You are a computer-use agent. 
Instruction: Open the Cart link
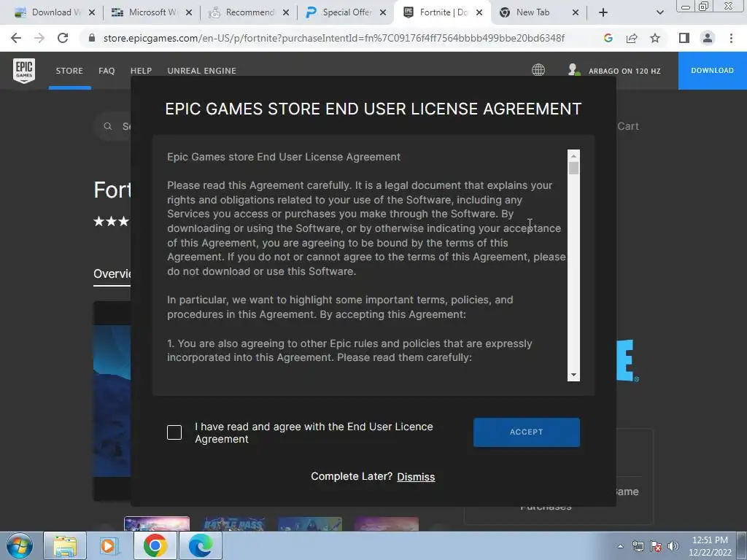click(628, 126)
